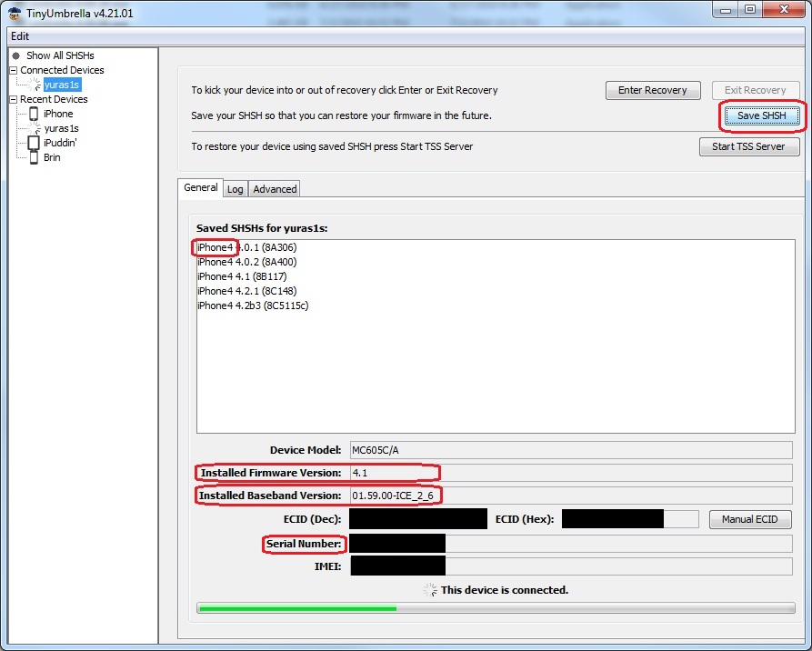Select saved SHSH iPhone4 4.2b3 (8C5115c)
812x651 pixels.
253,305
